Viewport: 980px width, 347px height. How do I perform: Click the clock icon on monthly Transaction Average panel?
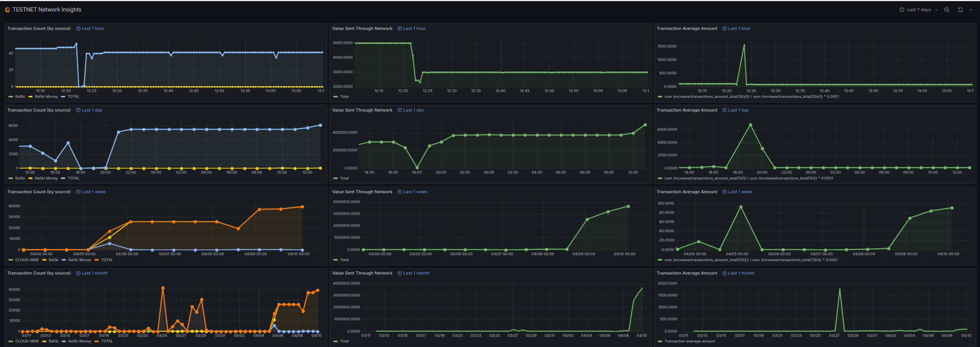tap(724, 273)
